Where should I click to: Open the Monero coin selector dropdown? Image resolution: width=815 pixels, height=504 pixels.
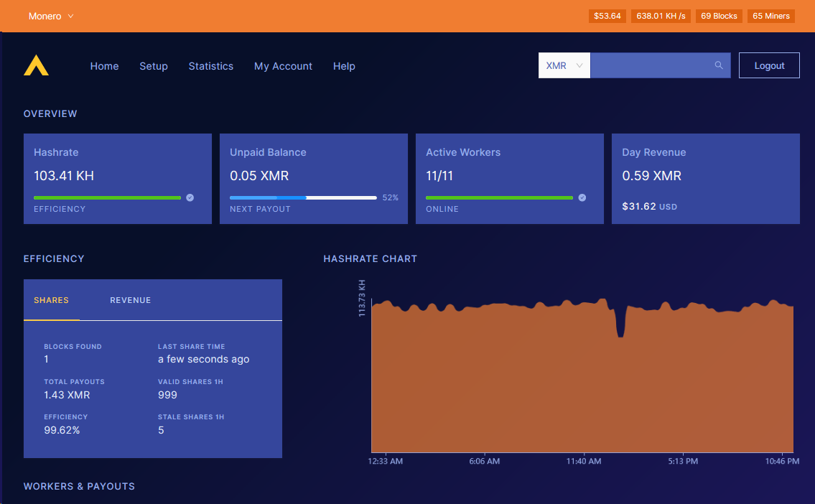[50, 15]
